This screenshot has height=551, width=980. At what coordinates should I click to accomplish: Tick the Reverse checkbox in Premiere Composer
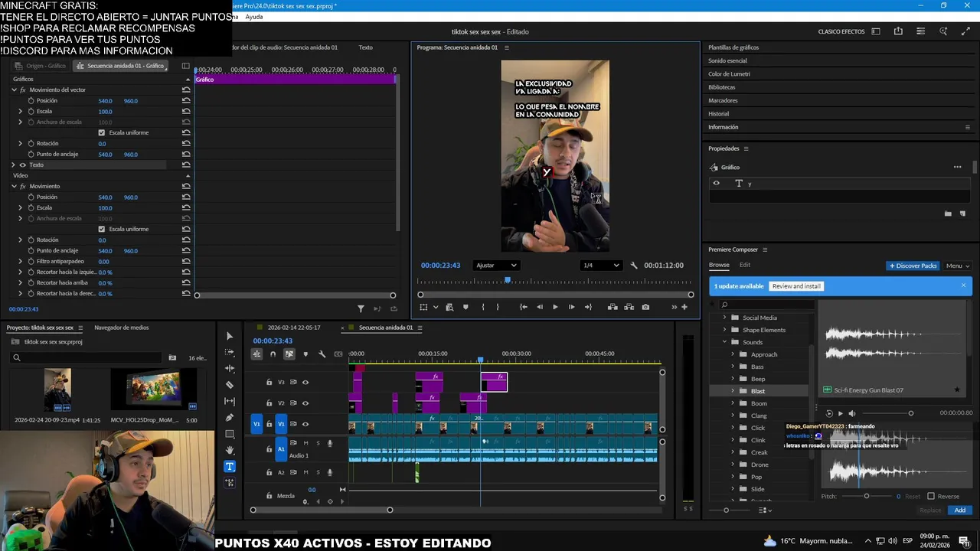tap(931, 496)
